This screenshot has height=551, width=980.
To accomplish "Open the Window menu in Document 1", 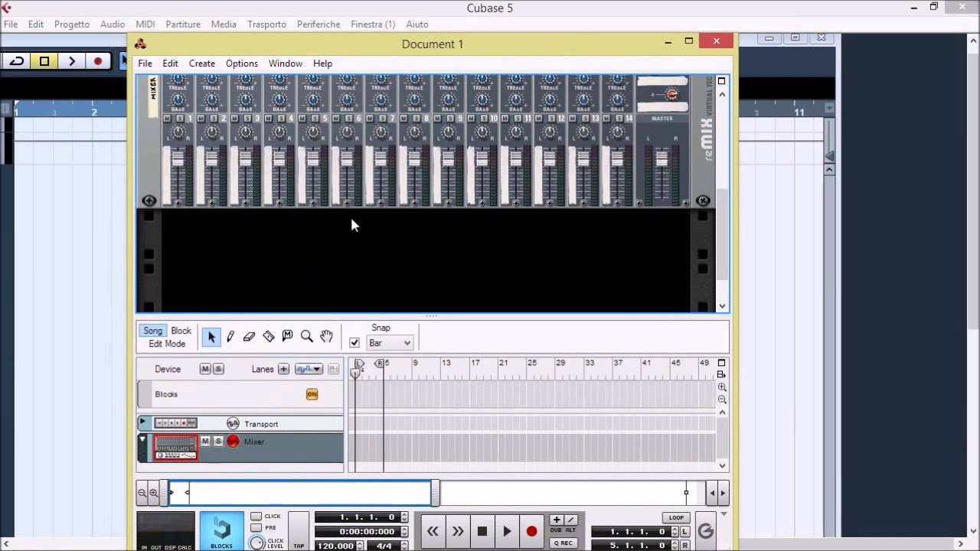I will [286, 64].
